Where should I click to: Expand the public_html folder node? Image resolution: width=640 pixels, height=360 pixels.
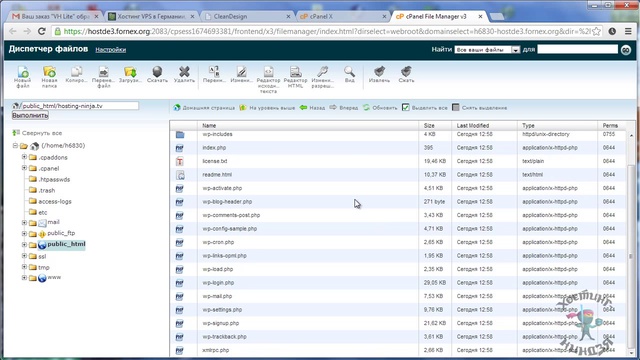[24, 244]
